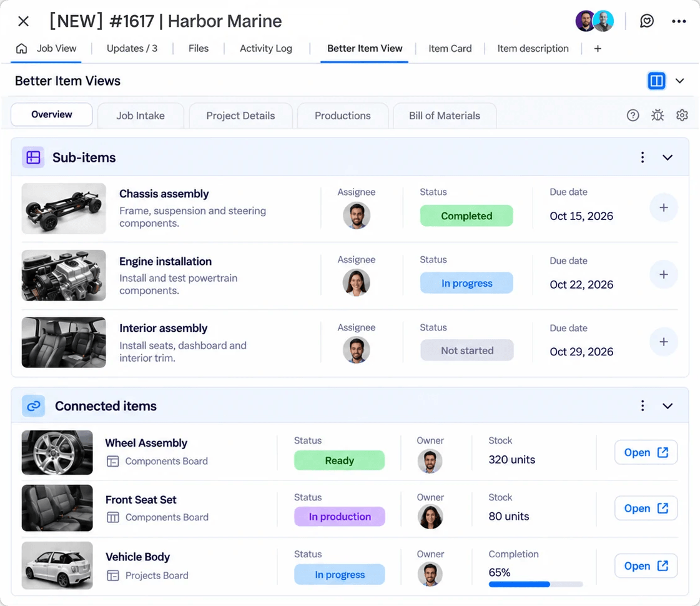700x606 pixels.
Task: Click the Front Seat Set owner avatar
Action: [430, 517]
